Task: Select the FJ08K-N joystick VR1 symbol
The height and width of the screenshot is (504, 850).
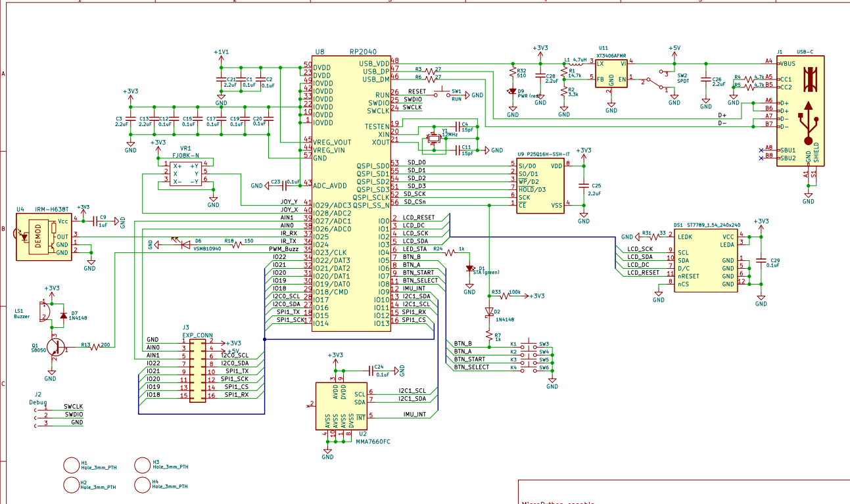Action: pos(185,173)
